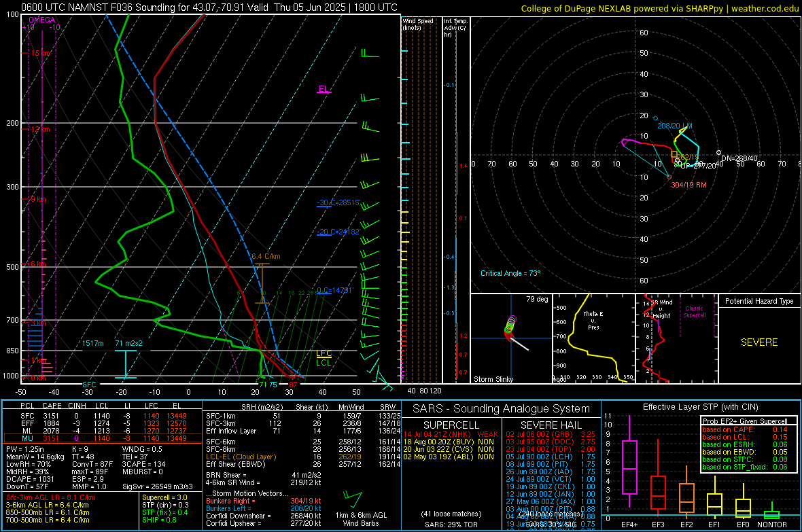Select the 18 Aug 00 20Z (BUY) analog
This screenshot has height=532, width=802.
(x=449, y=442)
